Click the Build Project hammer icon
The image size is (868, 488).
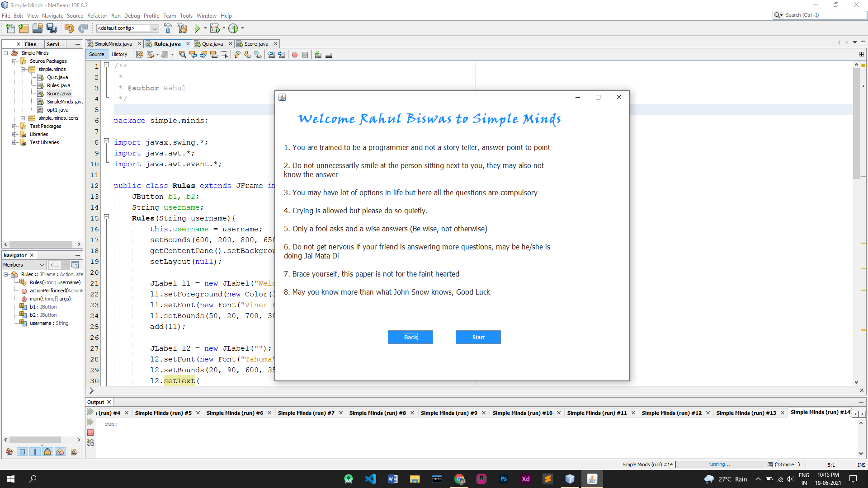pos(168,28)
